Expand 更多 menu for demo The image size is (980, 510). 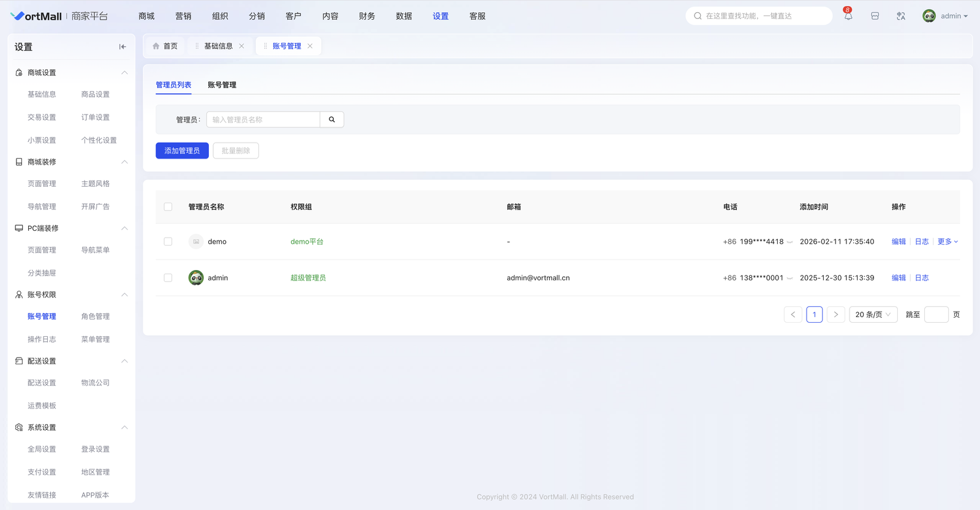click(947, 242)
